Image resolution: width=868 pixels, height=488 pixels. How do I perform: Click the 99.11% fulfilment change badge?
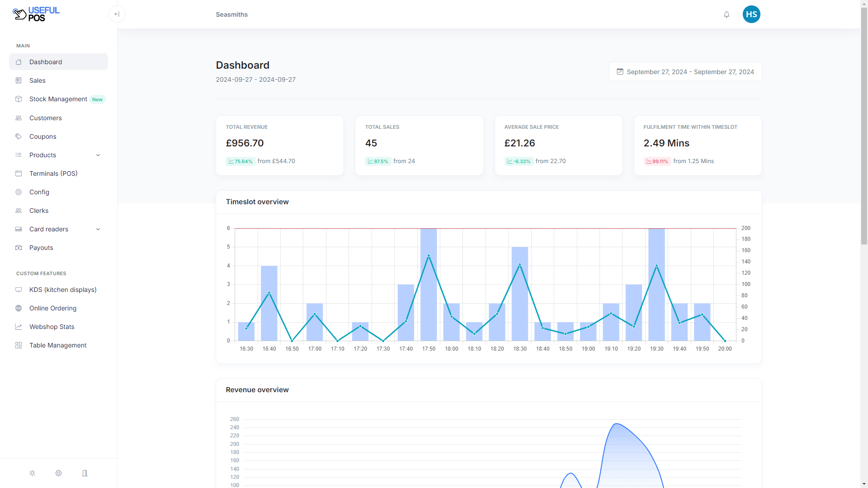(657, 161)
